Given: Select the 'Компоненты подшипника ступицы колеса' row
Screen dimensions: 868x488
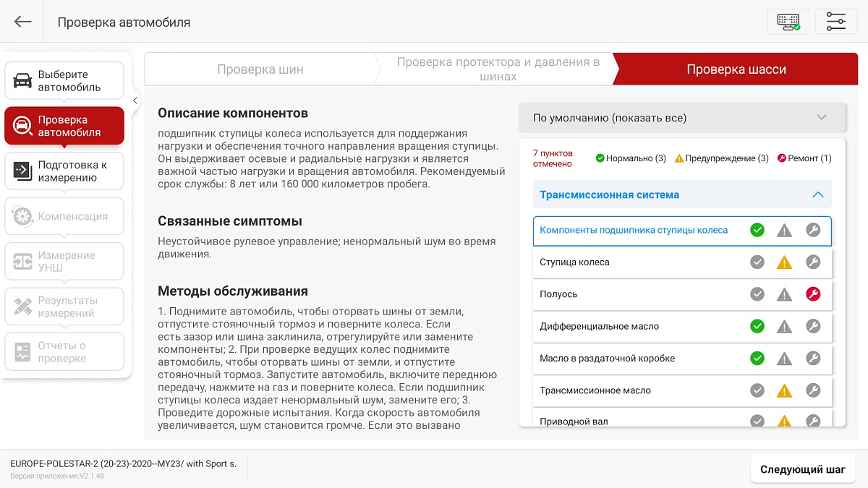Looking at the screenshot, I should [x=682, y=231].
